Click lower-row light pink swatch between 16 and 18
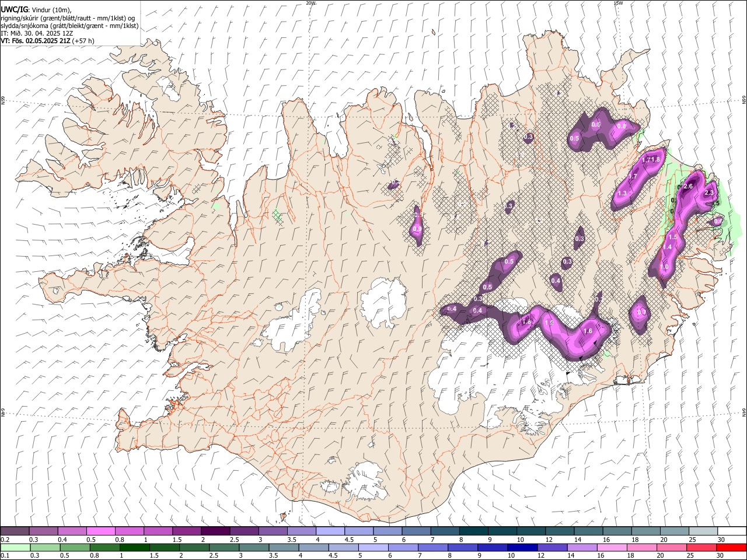Viewport: 747px width, 560px height. click(612, 547)
